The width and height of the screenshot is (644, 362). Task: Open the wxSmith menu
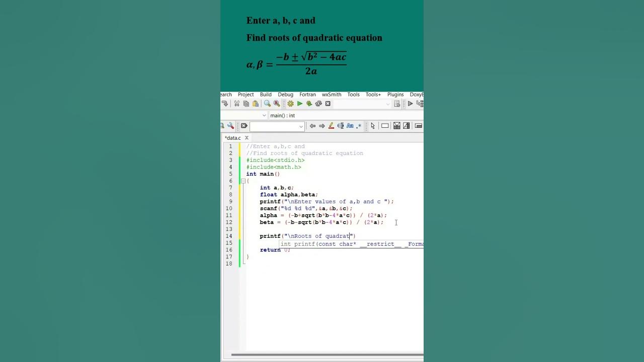[x=332, y=95]
